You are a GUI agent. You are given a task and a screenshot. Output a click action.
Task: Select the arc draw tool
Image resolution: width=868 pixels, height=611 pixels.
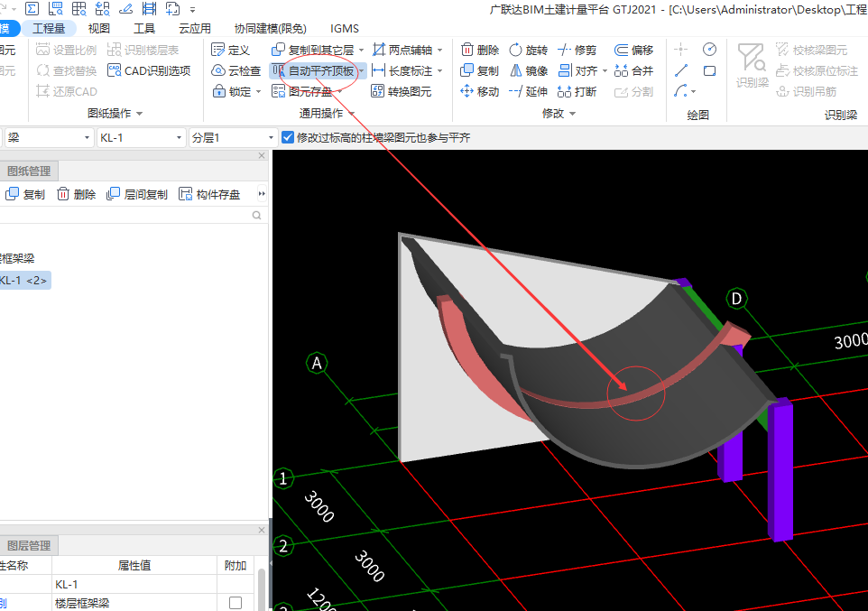[x=681, y=91]
